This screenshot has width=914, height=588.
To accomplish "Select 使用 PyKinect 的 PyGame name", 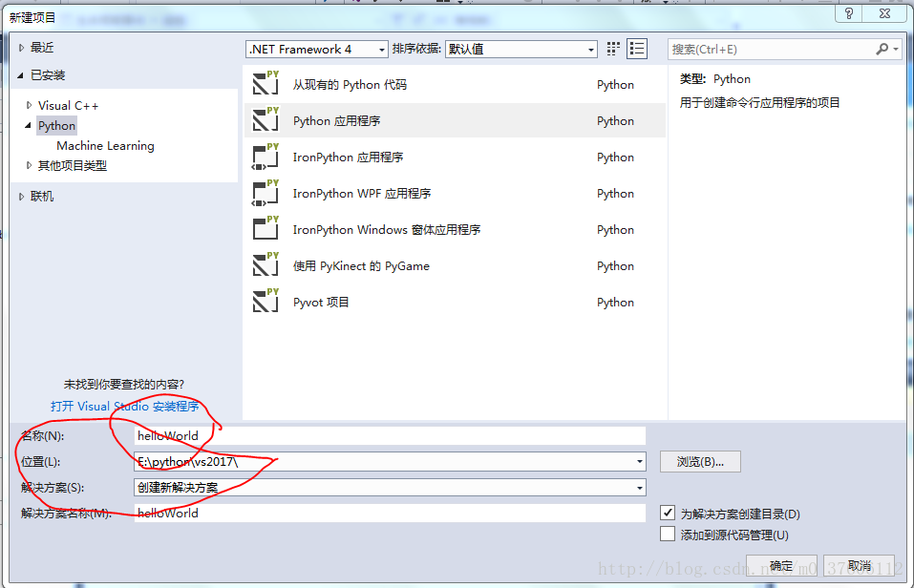I will (361, 265).
